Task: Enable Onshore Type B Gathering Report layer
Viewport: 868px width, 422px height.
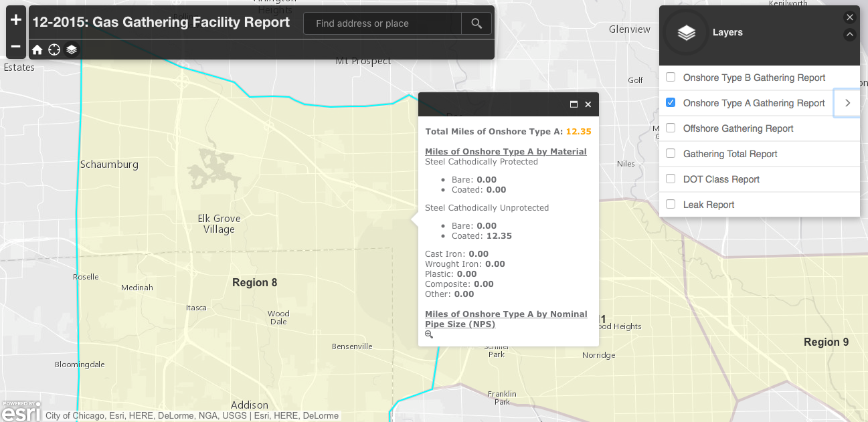Action: (x=671, y=77)
